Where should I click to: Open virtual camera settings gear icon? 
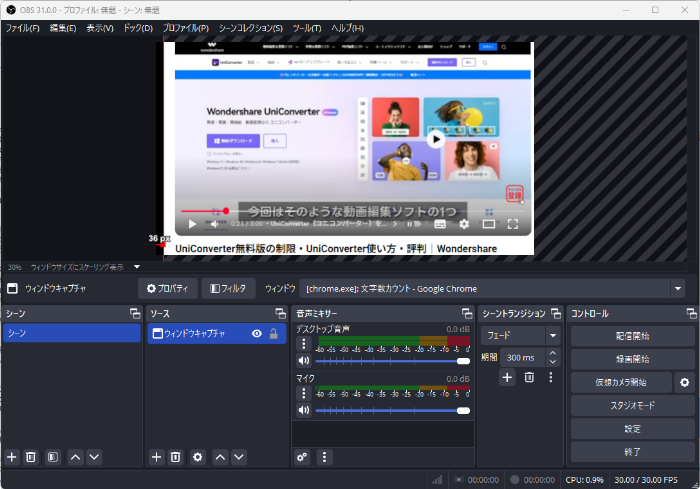point(684,382)
